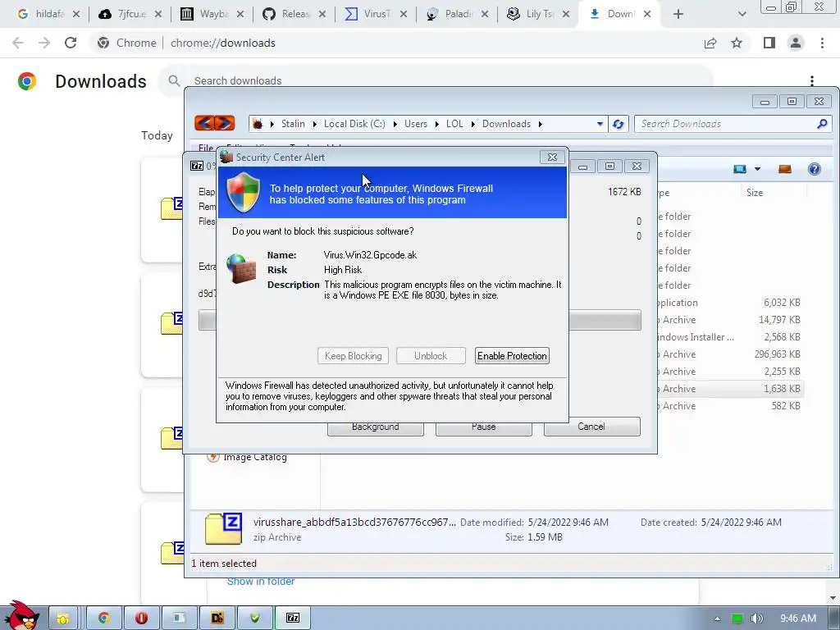The width and height of the screenshot is (840, 630).
Task: Click the forward arrow in Explorer window
Action: point(225,123)
